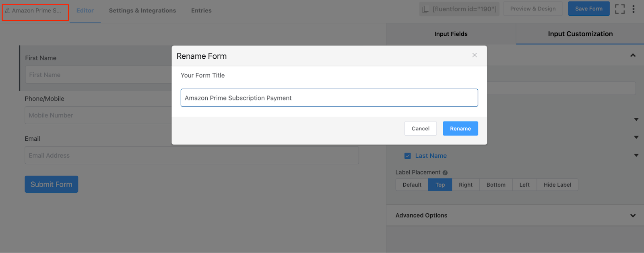Expand the arrow just above Last Name's arrow
Screen dimensions: 644x253
click(x=636, y=137)
